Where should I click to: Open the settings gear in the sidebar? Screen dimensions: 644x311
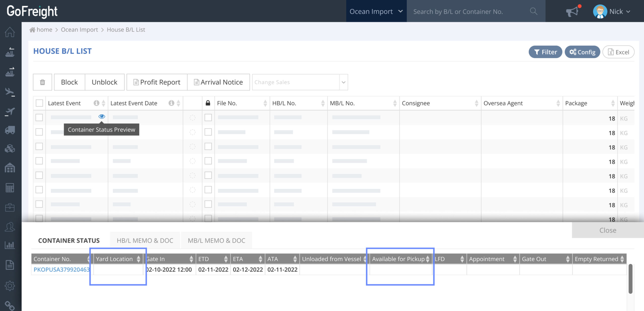coord(10,286)
